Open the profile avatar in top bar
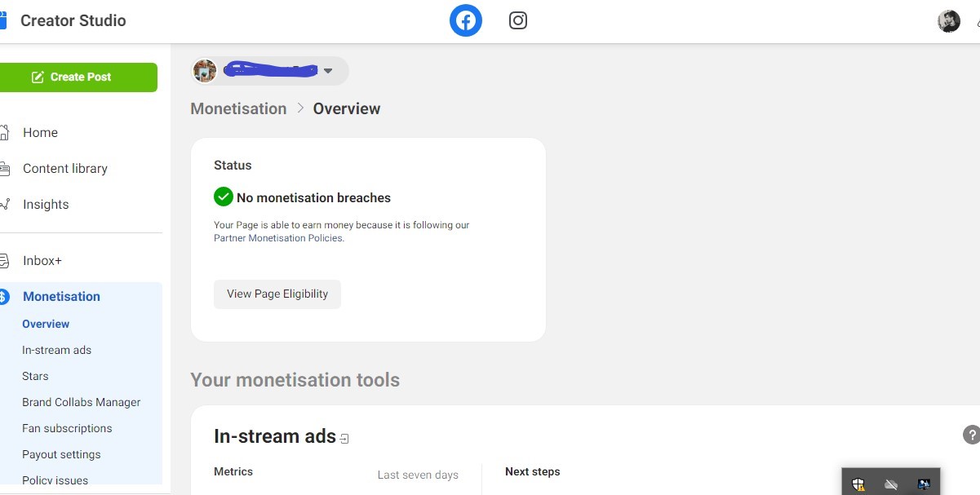Viewport: 980px width, 495px height. [949, 21]
